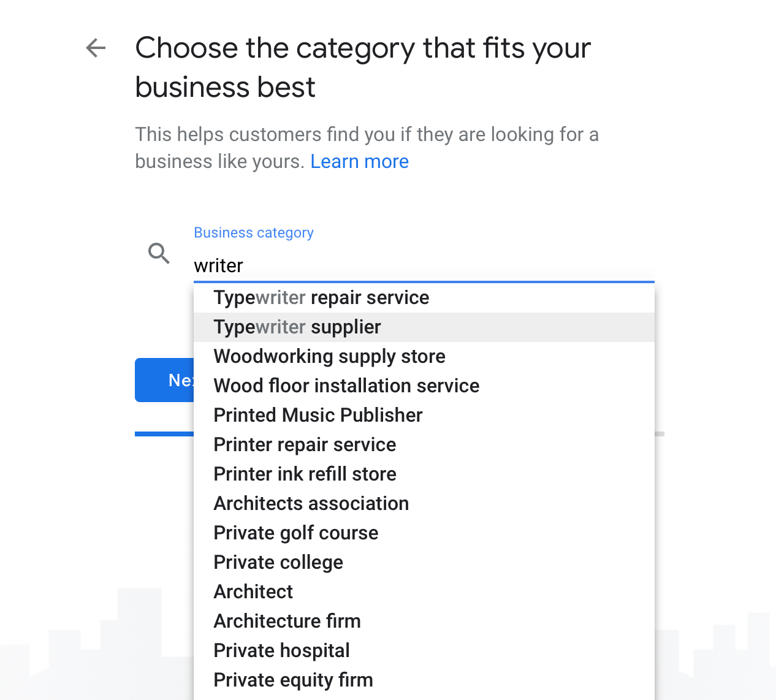This screenshot has width=776, height=700.
Task: Select Woodworking supply store option
Action: [x=329, y=357]
